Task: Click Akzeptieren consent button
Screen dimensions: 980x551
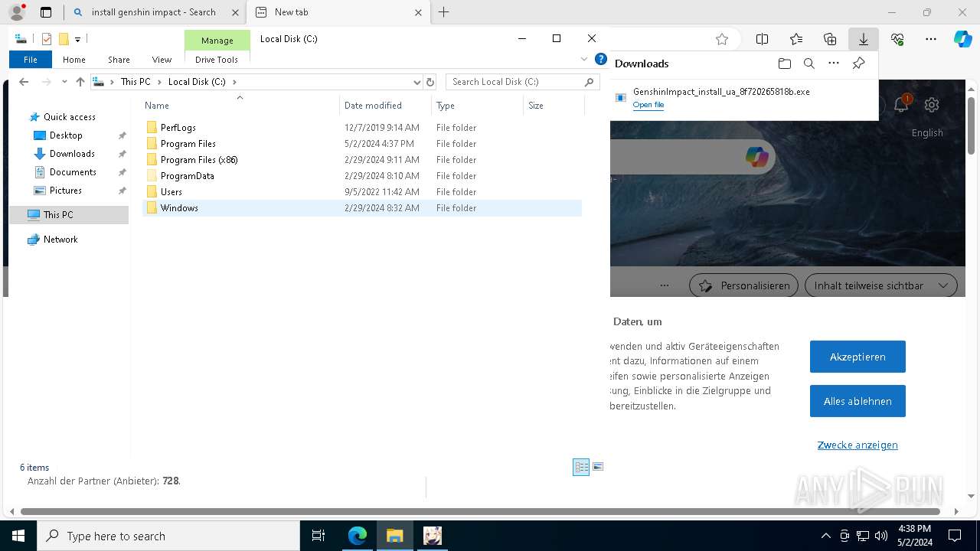Action: pos(857,357)
